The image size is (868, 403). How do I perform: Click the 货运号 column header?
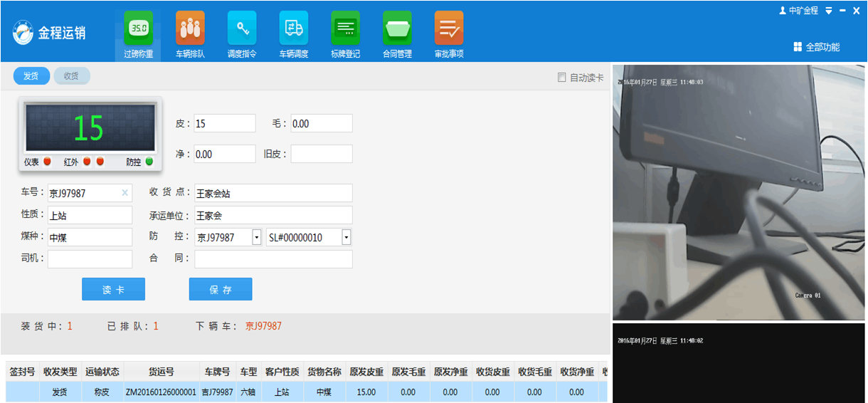pyautogui.click(x=161, y=372)
